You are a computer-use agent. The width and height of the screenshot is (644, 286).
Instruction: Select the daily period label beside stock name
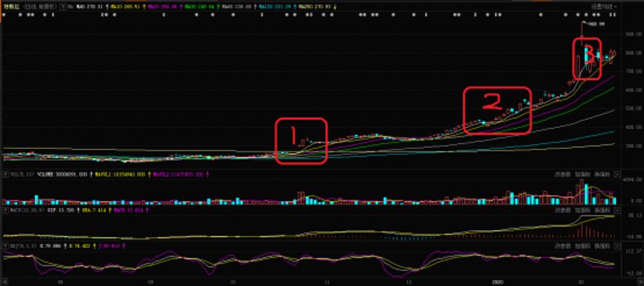38,7
